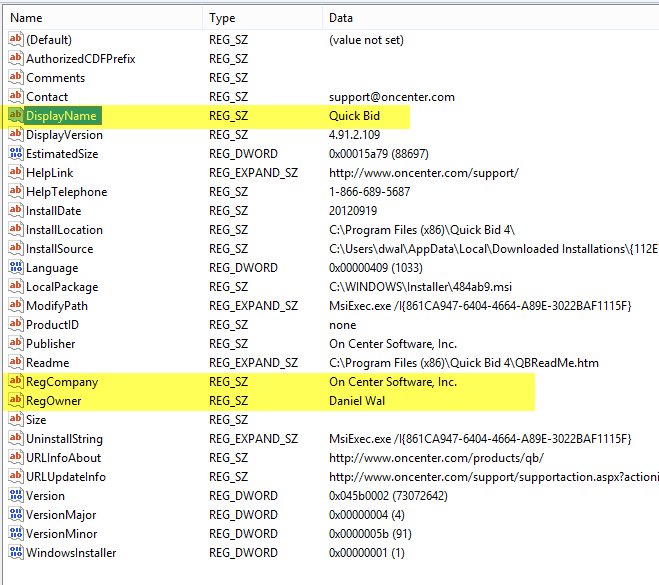Select the DisplayVersion string icon
Viewport: 659px width, 585px height.
click(16, 134)
